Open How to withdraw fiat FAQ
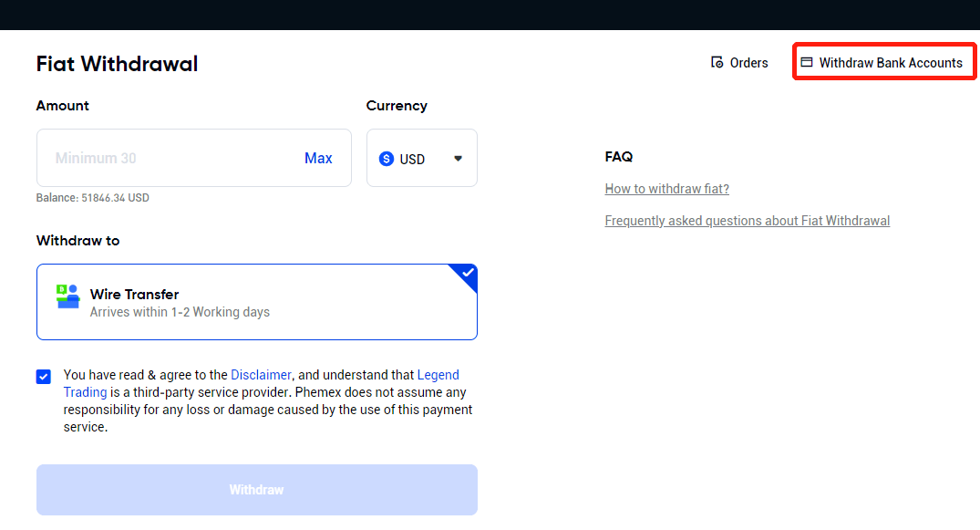The height and width of the screenshot is (530, 980). click(x=667, y=188)
